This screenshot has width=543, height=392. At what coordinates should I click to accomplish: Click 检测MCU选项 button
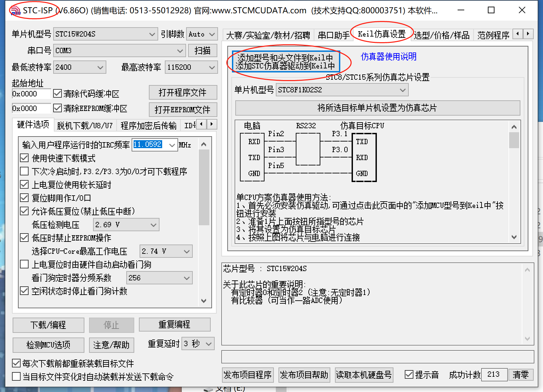[x=48, y=345]
